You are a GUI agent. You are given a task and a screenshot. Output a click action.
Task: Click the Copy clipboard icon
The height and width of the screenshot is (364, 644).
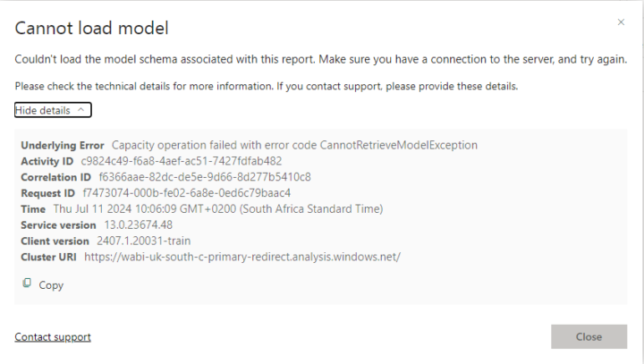click(x=27, y=284)
